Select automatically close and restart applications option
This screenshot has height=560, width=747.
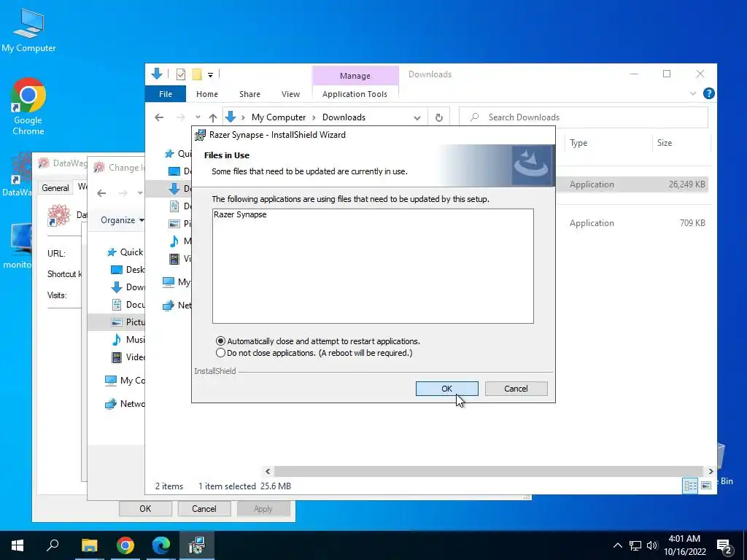[318, 341]
